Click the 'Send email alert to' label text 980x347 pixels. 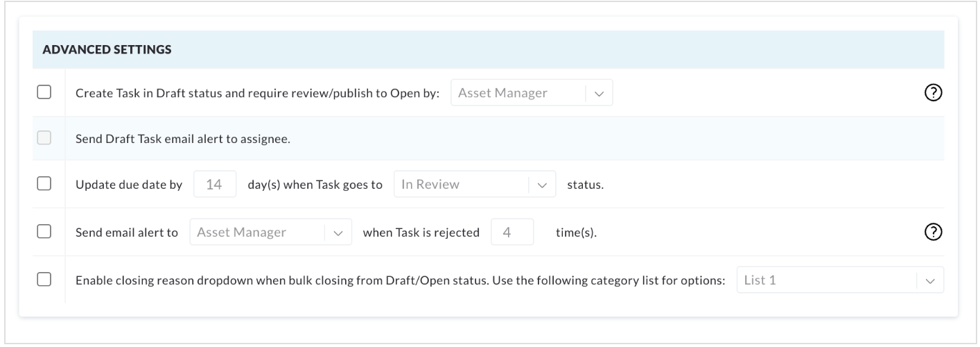[x=127, y=233]
